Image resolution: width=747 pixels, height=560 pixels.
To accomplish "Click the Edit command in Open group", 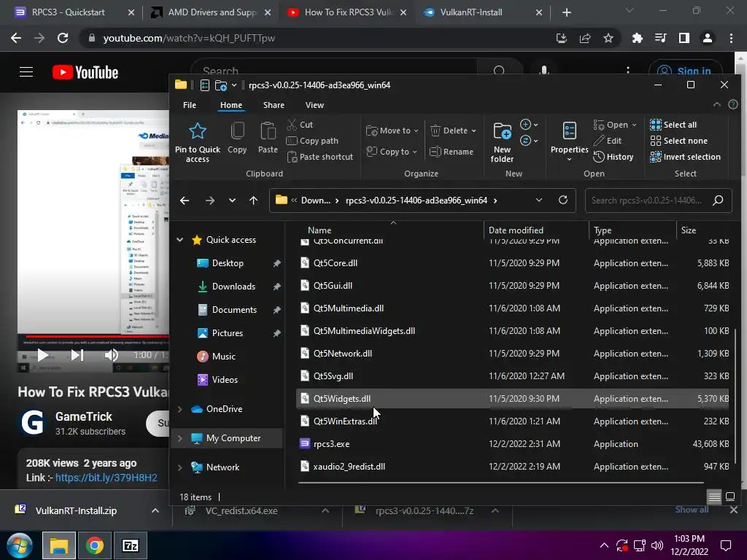I will (x=608, y=141).
